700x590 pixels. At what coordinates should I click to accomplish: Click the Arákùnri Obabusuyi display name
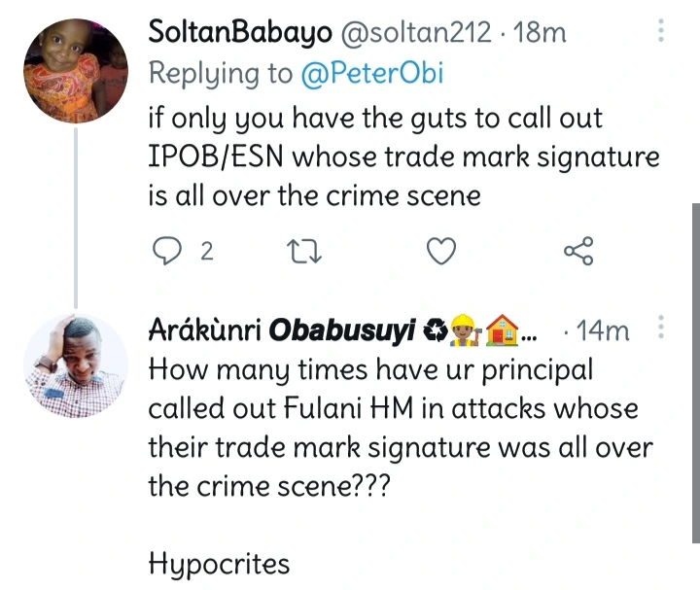pyautogui.click(x=284, y=331)
